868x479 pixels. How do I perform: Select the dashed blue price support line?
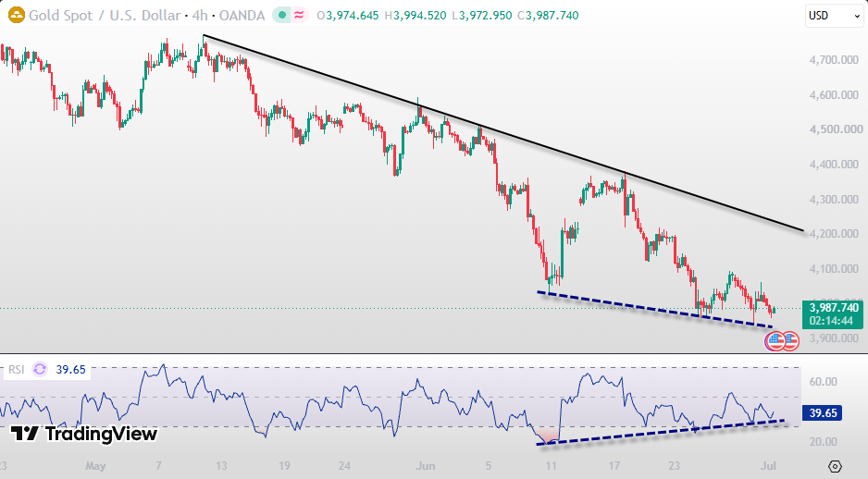click(654, 309)
